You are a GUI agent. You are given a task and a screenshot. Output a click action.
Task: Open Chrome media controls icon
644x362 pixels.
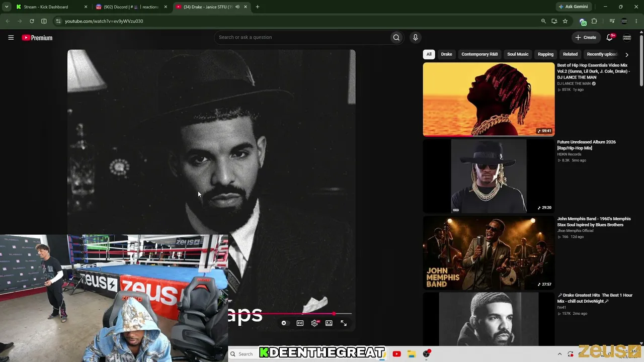coord(612,21)
